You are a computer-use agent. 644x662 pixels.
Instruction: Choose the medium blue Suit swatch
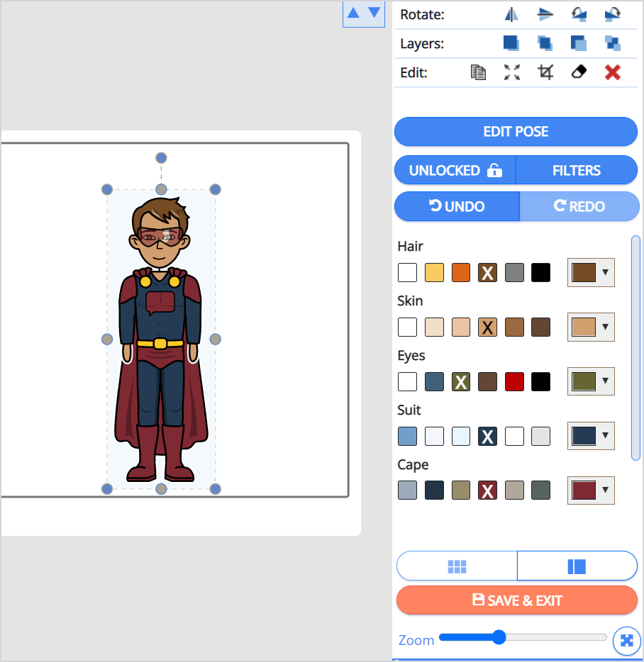pos(407,436)
